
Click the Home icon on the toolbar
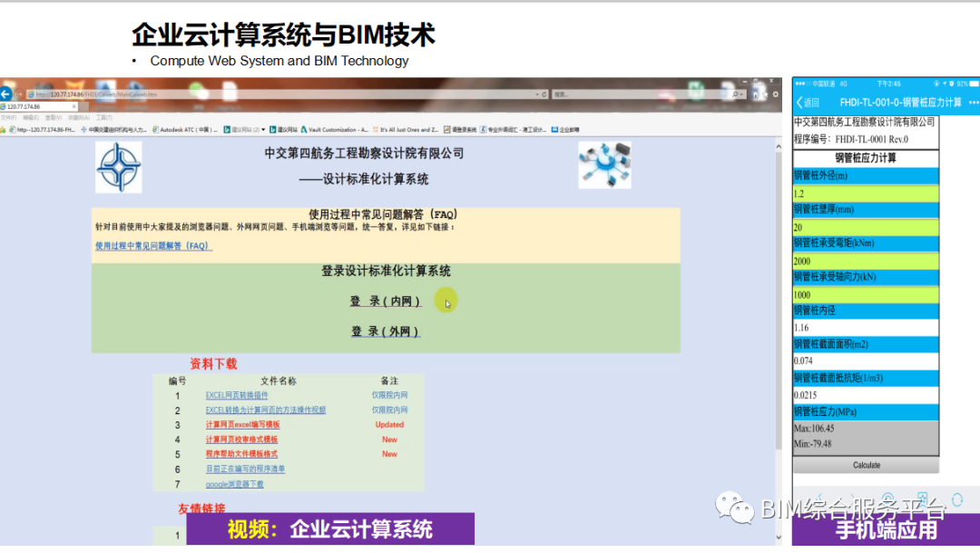click(x=755, y=94)
